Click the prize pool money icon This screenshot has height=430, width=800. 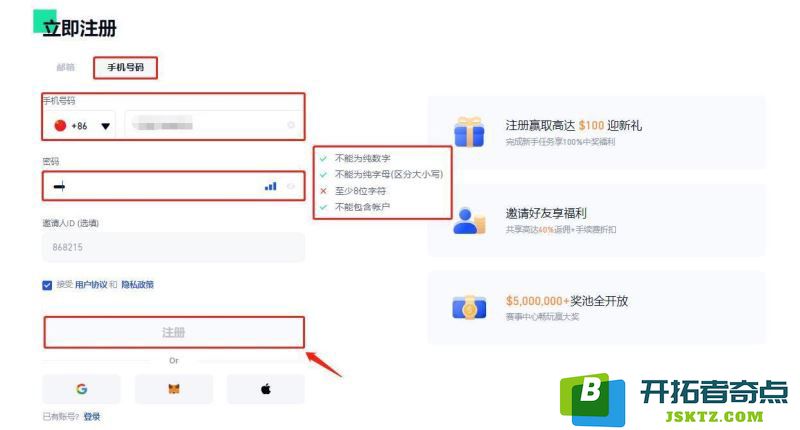click(x=469, y=308)
